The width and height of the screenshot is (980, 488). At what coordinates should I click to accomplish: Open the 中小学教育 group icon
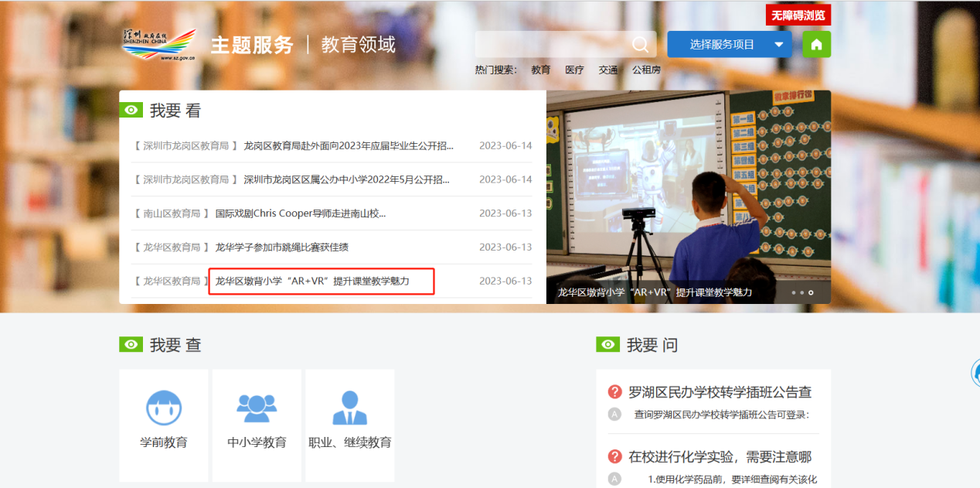point(257,408)
